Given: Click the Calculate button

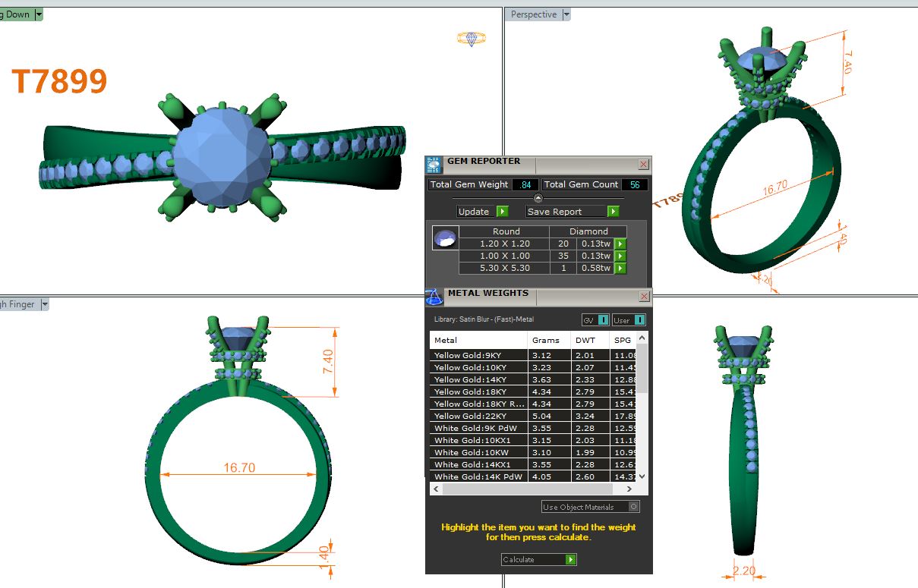Looking at the screenshot, I should click(x=538, y=560).
